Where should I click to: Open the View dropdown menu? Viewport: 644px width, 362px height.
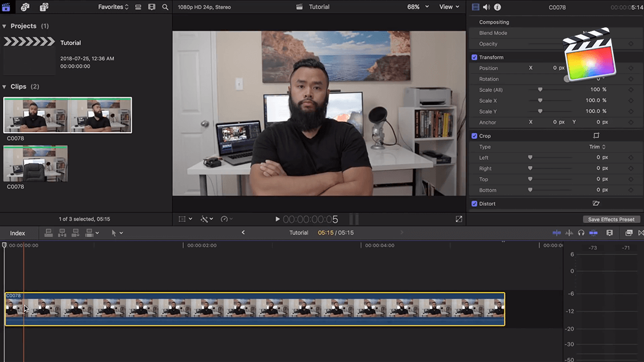(x=449, y=7)
